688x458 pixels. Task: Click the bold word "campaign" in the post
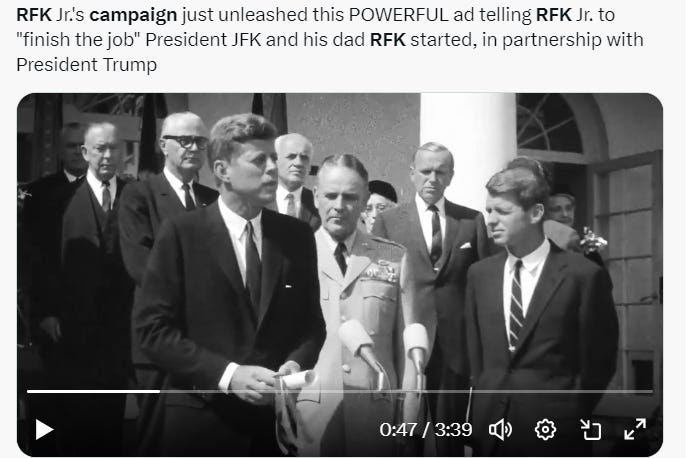tap(133, 14)
